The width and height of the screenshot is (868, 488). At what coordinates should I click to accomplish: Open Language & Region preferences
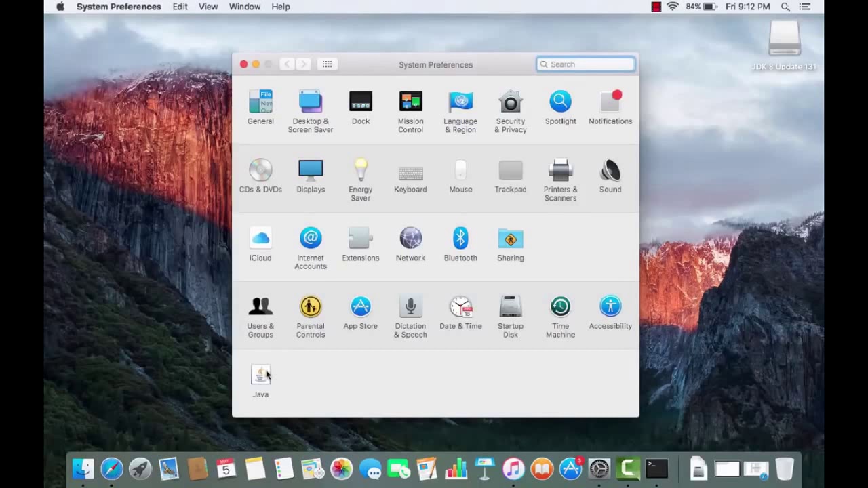click(x=460, y=111)
